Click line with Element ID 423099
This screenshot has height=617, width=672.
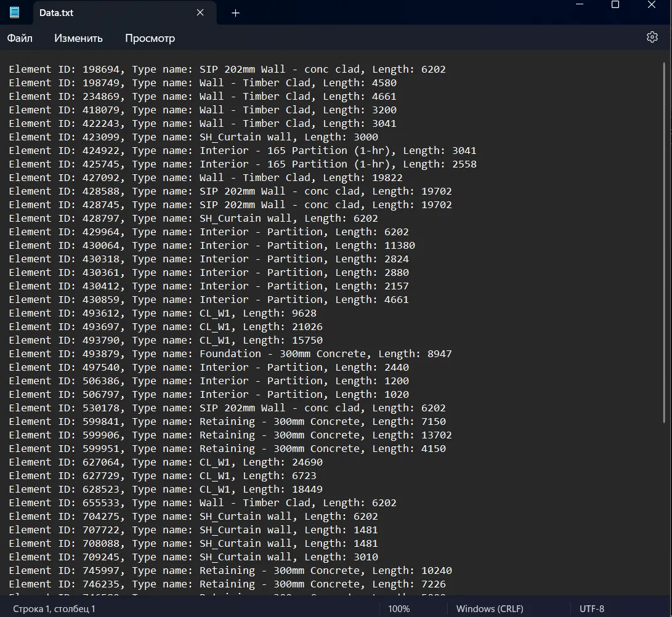coord(193,137)
